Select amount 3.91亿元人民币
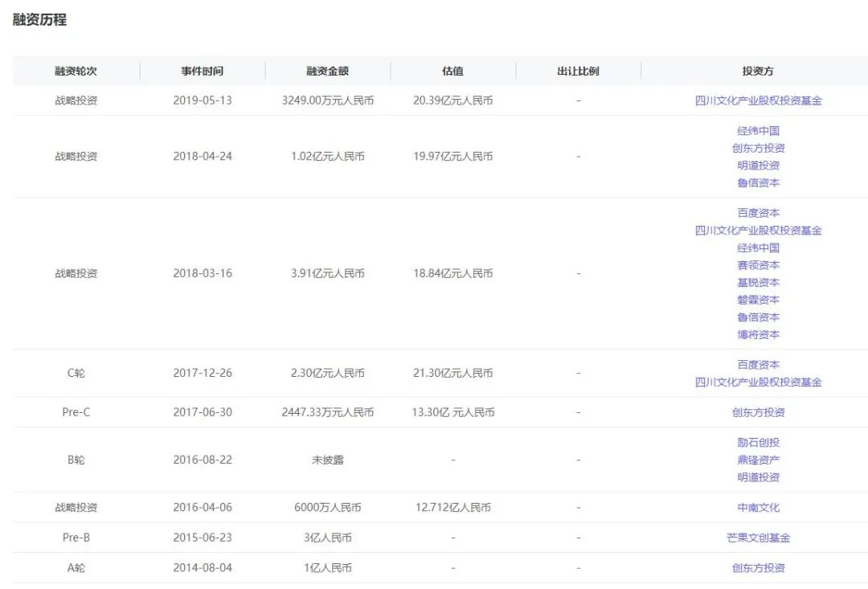Viewport: 868px width, 589px height. (328, 273)
